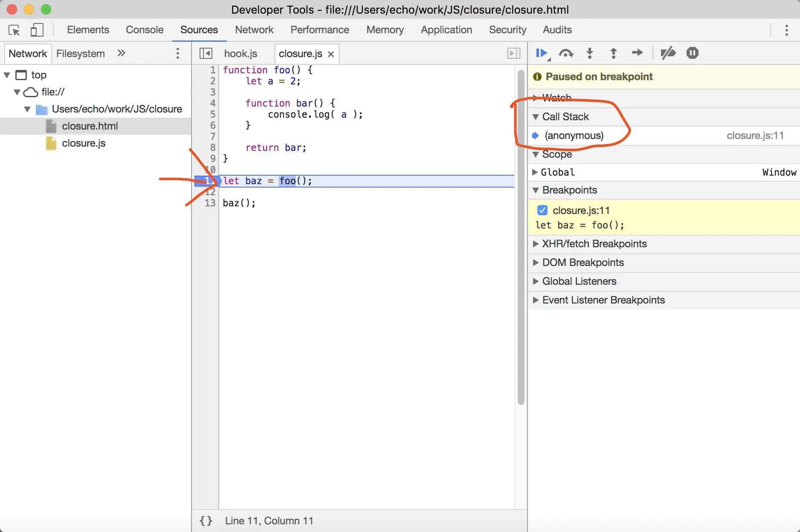Activate the inspect element picker icon
The image size is (800, 532).
click(x=14, y=30)
